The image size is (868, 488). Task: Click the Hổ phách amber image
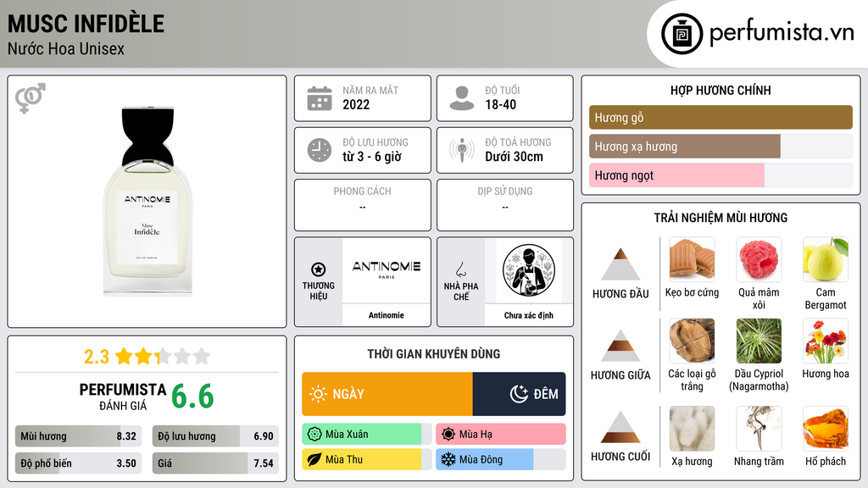pyautogui.click(x=826, y=429)
